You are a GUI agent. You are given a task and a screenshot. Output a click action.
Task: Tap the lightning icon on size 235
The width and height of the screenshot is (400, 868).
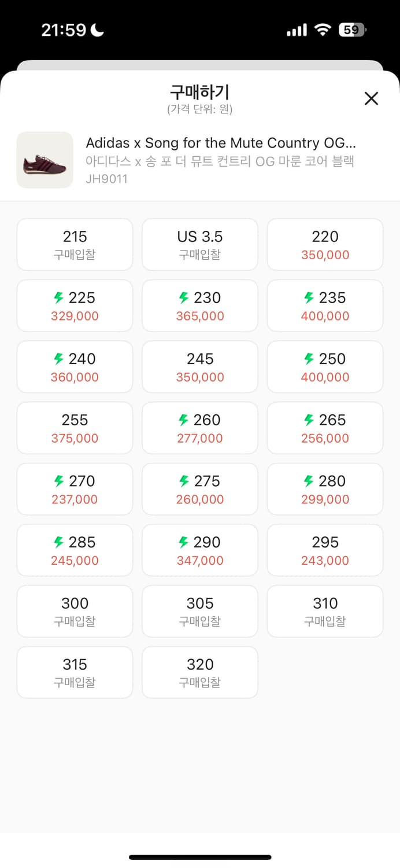point(309,297)
